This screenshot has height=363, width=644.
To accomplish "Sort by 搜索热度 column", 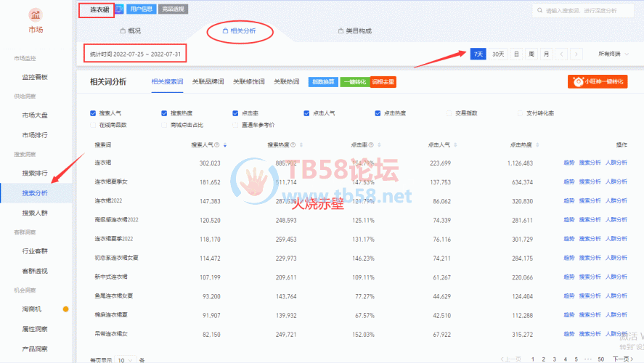I will (301, 145).
